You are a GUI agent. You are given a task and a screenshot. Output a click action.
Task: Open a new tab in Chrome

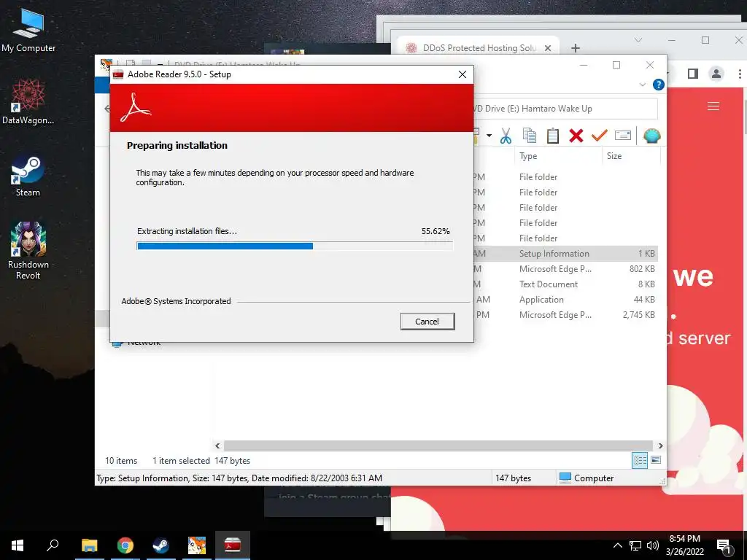(576, 48)
